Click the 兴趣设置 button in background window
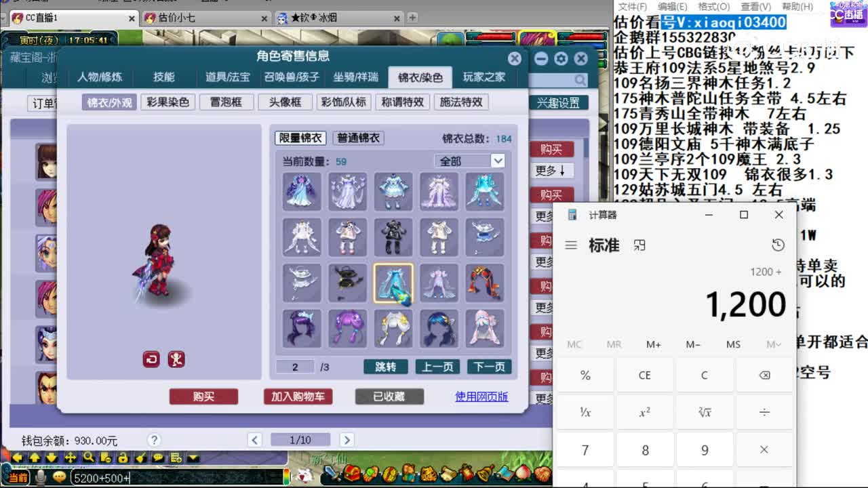 tap(559, 103)
